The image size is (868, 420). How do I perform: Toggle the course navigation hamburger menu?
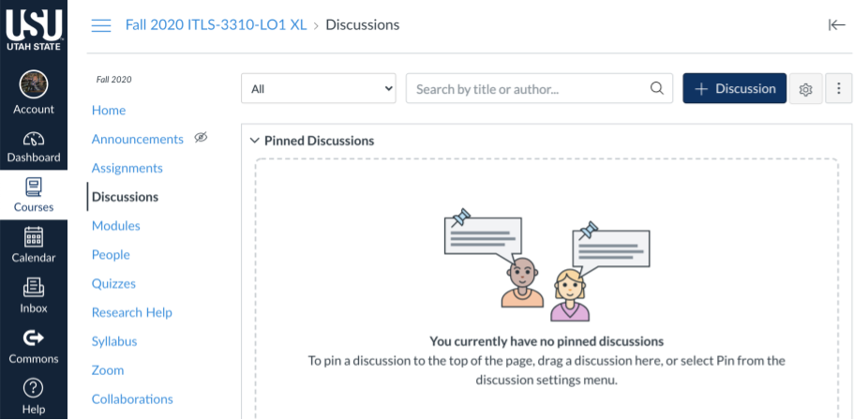[101, 25]
